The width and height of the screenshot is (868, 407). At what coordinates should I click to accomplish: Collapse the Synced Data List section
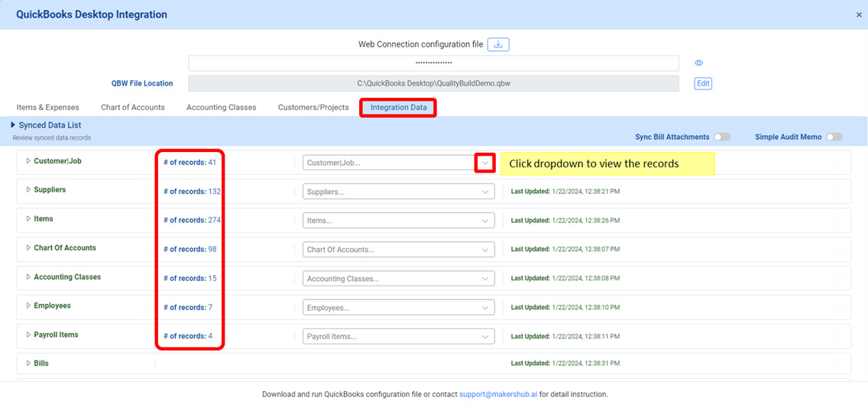pos(13,125)
